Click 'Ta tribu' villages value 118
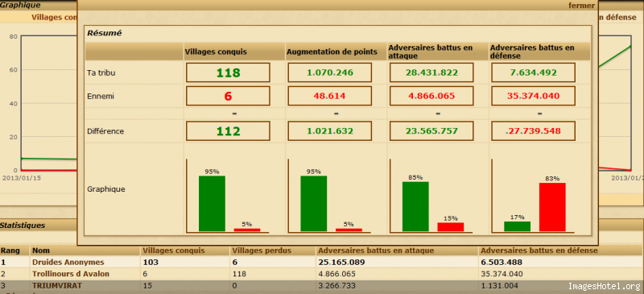 click(228, 72)
